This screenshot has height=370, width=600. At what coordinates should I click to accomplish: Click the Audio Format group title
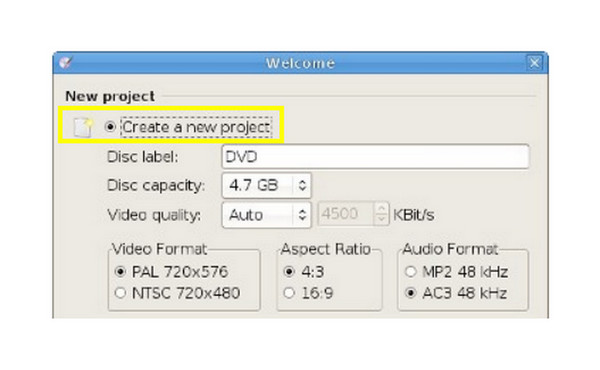tap(450, 249)
